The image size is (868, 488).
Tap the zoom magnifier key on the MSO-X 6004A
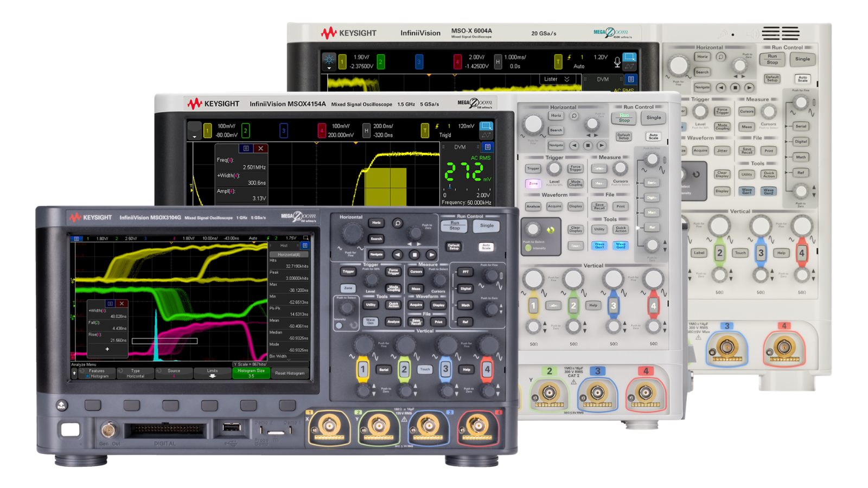point(721,56)
